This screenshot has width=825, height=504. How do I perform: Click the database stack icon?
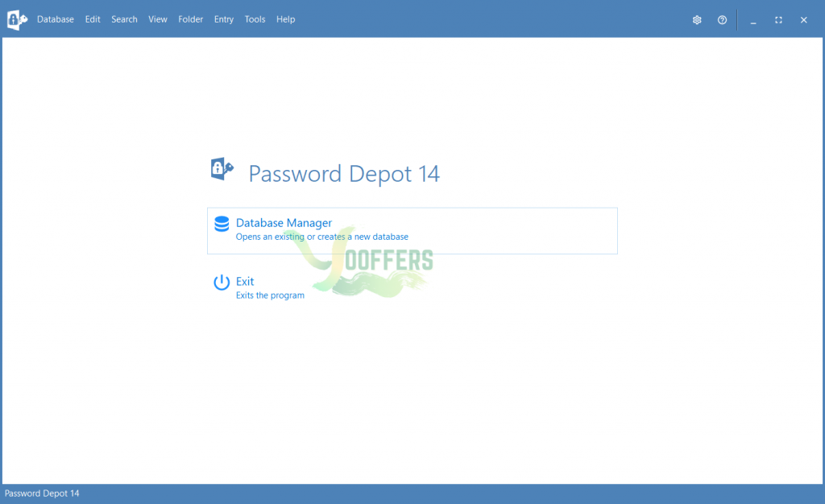click(x=222, y=224)
